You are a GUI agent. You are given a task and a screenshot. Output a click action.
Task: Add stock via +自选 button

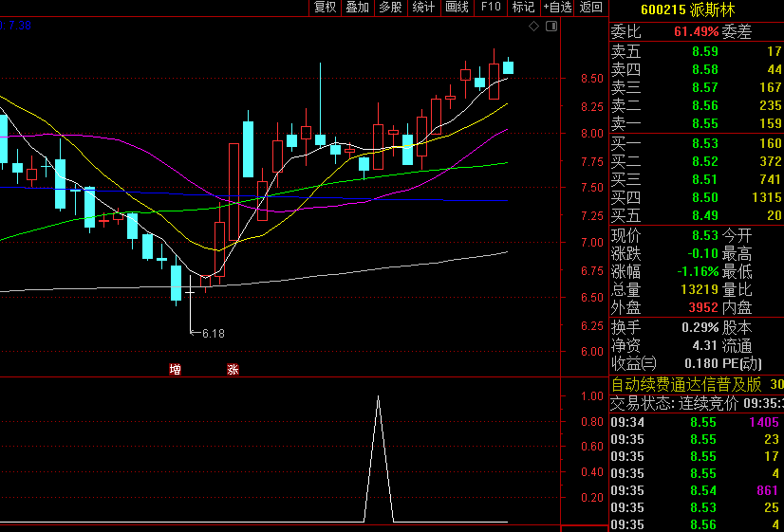[557, 7]
